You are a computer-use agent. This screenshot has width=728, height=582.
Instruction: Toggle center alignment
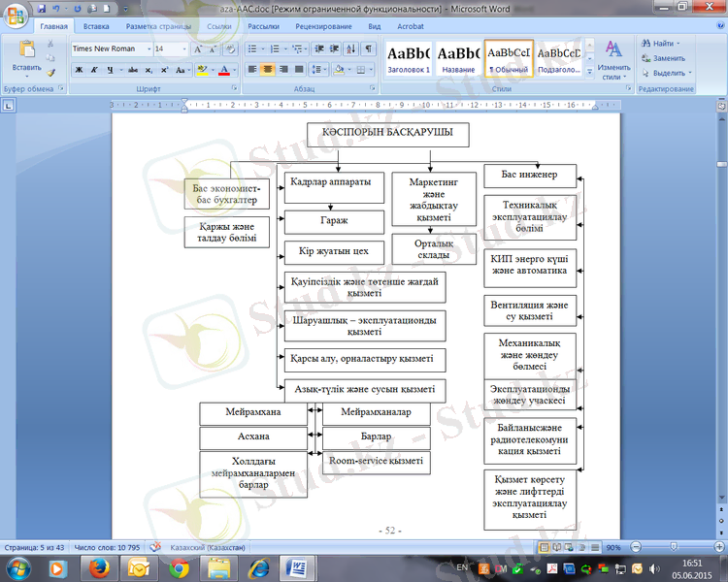pos(268,70)
